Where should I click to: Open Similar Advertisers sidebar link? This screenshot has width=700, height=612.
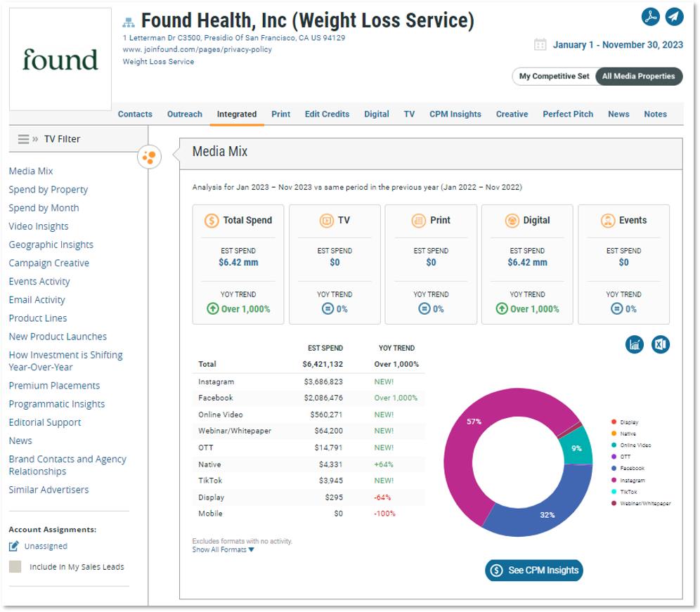click(48, 490)
